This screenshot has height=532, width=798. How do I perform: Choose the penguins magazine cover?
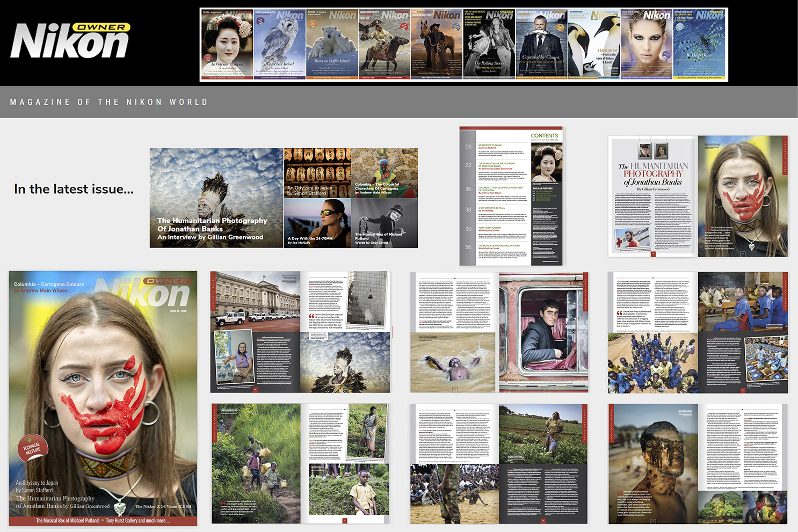click(x=594, y=45)
